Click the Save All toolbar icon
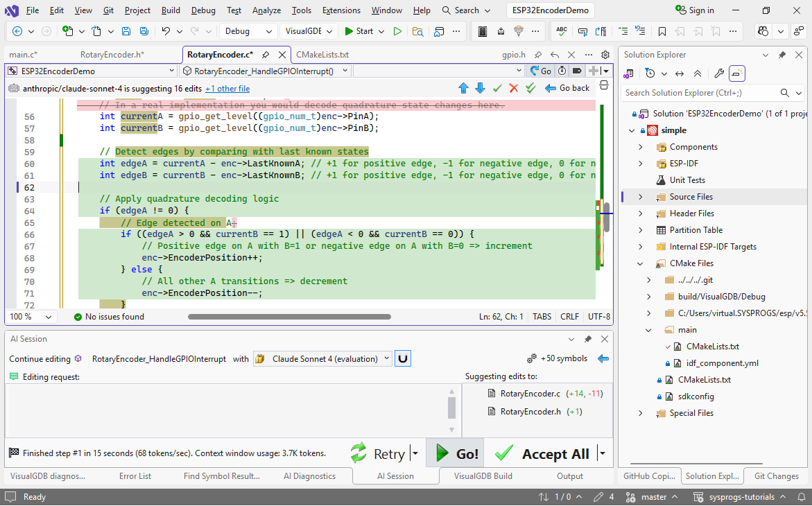 144,31
